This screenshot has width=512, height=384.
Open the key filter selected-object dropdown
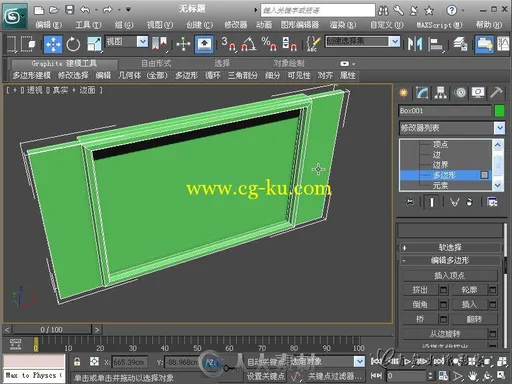[359, 361]
